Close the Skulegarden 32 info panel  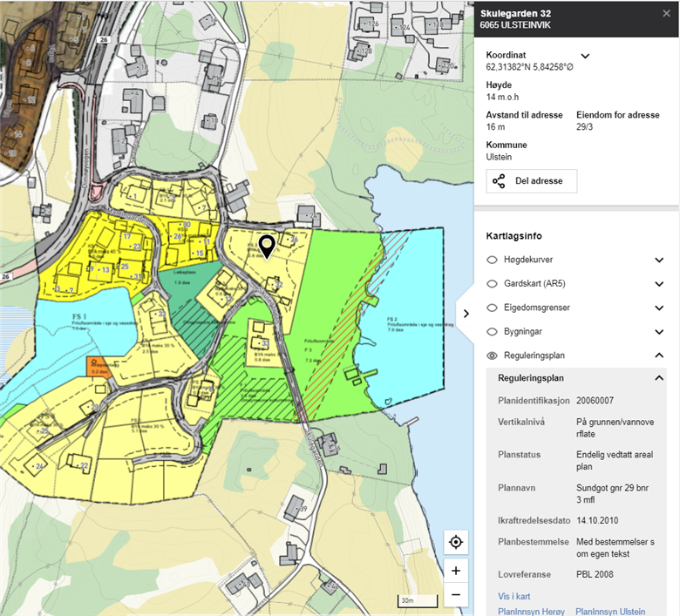click(x=664, y=14)
